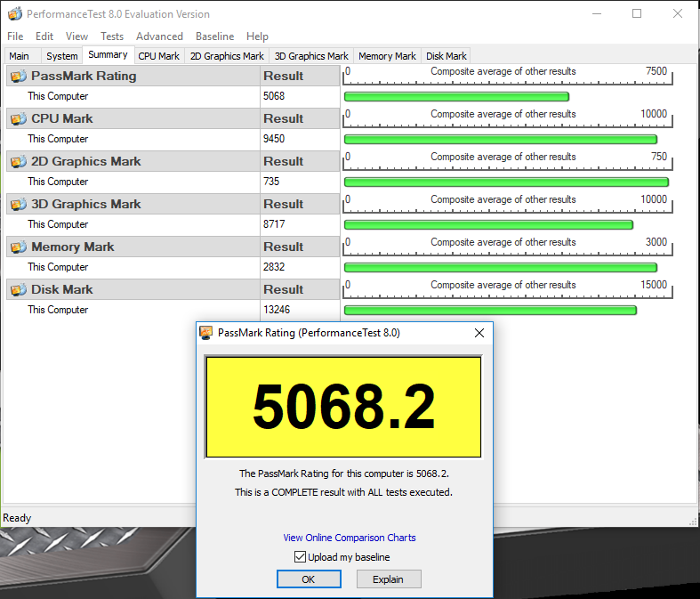The image size is (700, 599).
Task: Switch to the 3D Graphics Mark tab
Action: pos(311,56)
